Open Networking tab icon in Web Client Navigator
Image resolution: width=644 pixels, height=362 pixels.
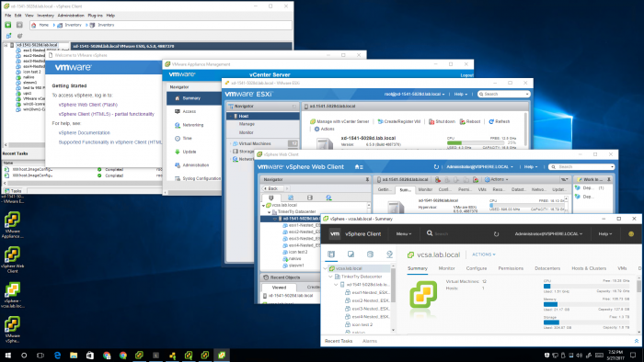tap(329, 198)
